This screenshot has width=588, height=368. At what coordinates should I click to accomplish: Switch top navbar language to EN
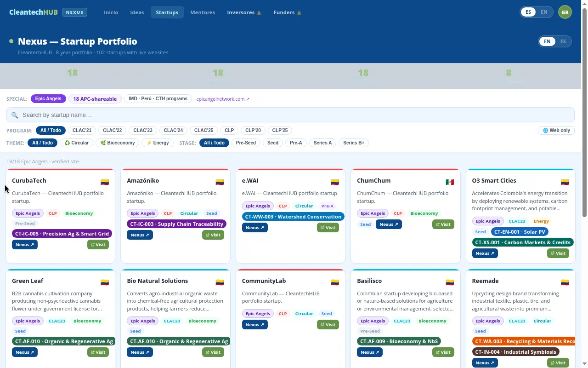[x=544, y=12]
